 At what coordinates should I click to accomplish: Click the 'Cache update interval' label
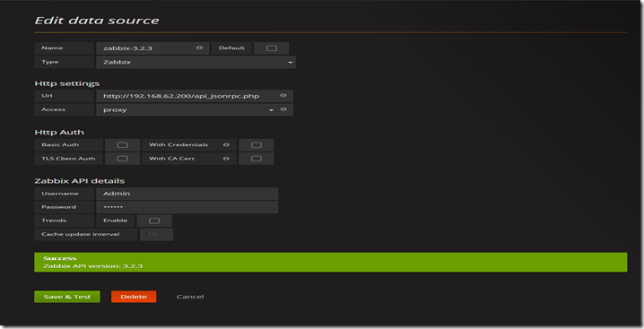(x=81, y=234)
